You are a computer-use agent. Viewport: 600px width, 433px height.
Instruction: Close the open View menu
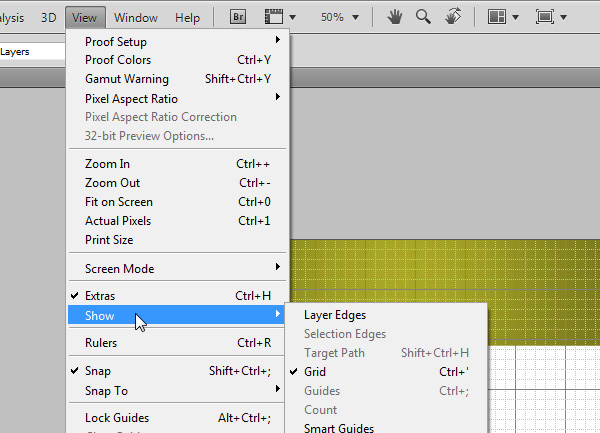click(x=85, y=18)
